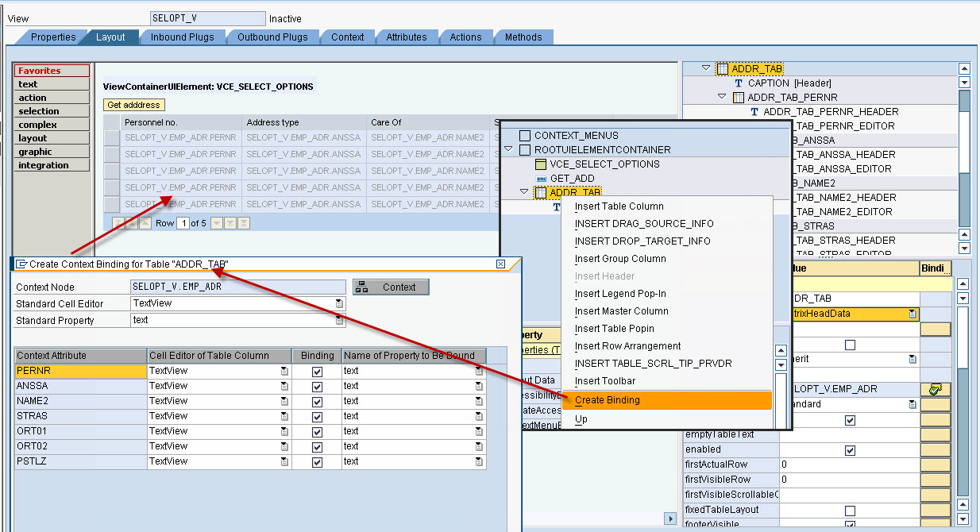Click the Context Binding dialog title icon

click(21, 264)
